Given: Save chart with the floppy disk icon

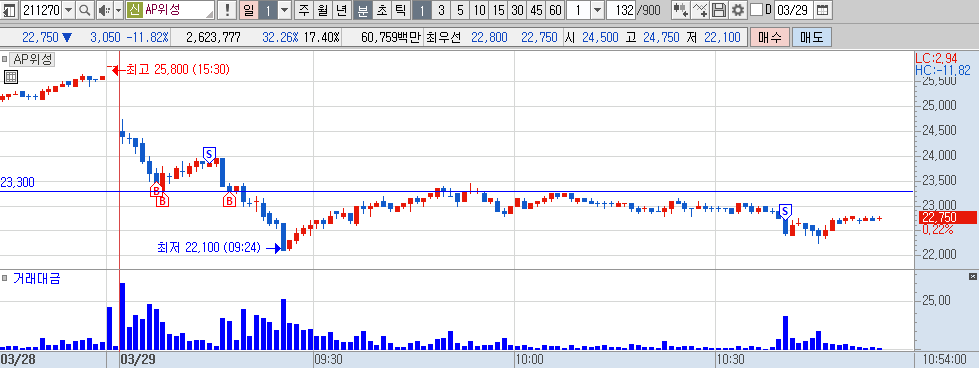Looking at the screenshot, I should coord(720,10).
